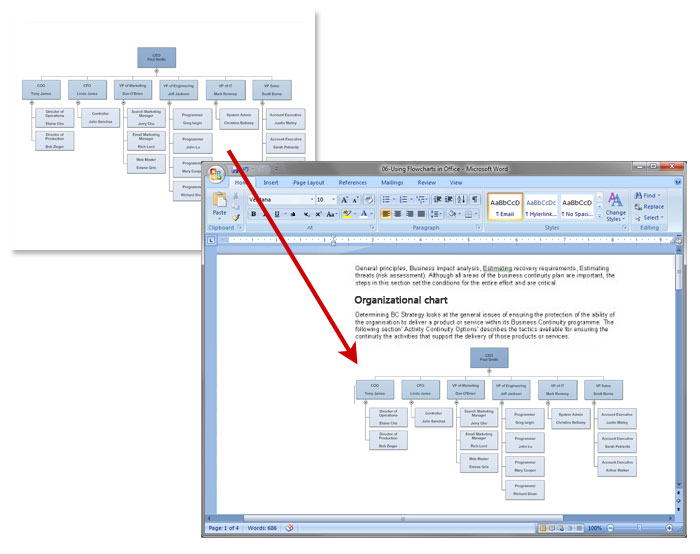This screenshot has width=700, height=554.
Task: Click the Grow Font icon
Action: [344, 200]
